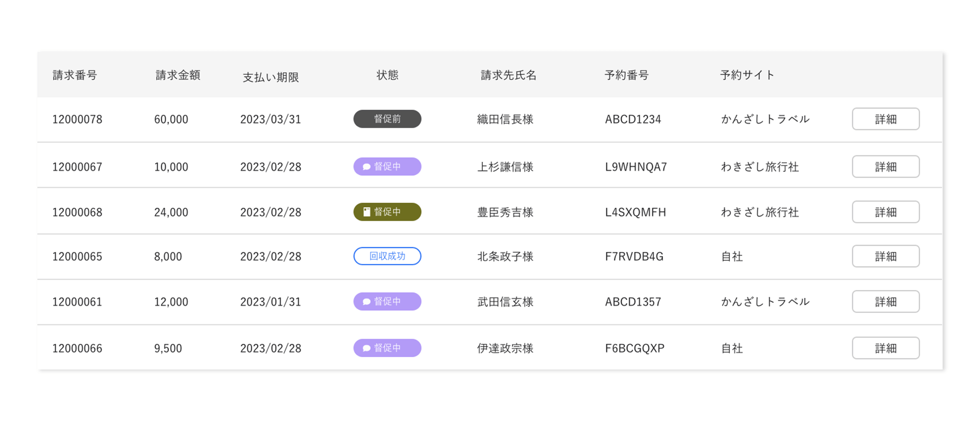The width and height of the screenshot is (980, 422).
Task: Select the 請求先氏名 column header
Action: (x=508, y=75)
